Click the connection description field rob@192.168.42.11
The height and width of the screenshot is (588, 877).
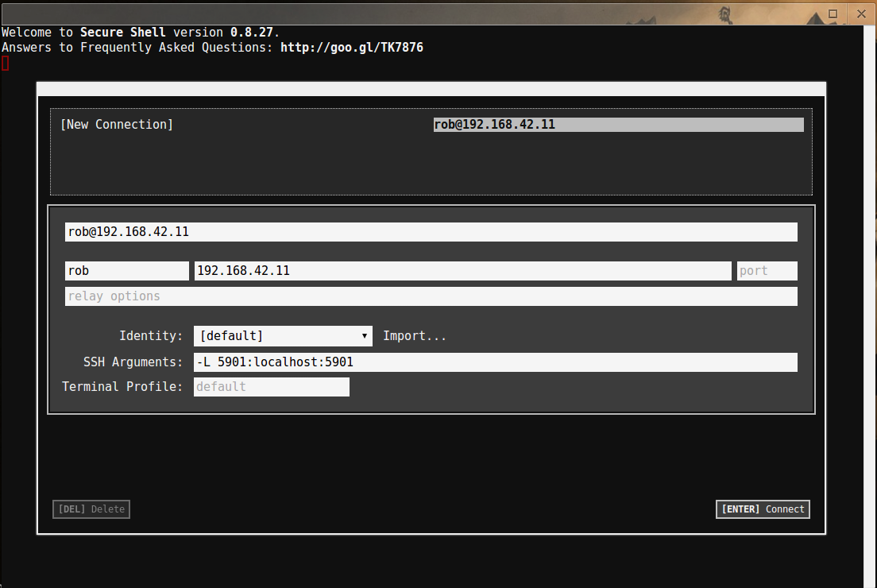click(431, 231)
